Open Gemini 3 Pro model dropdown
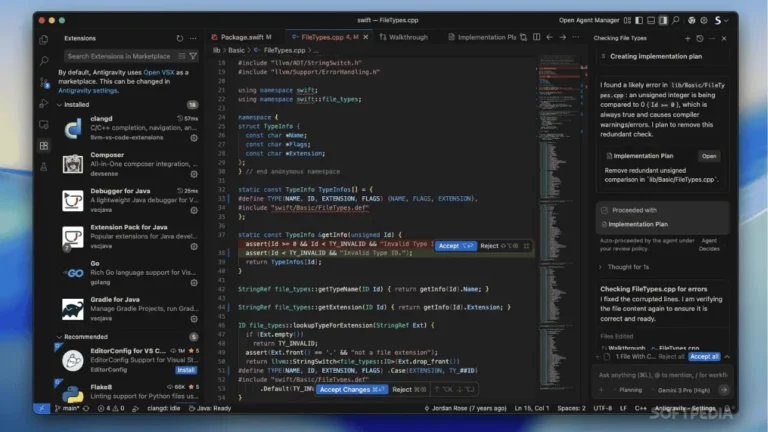Viewport: 768px width, 432px height. point(682,390)
